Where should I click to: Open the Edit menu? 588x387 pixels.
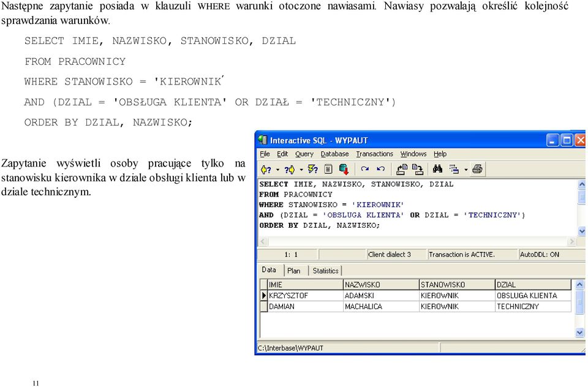point(282,154)
